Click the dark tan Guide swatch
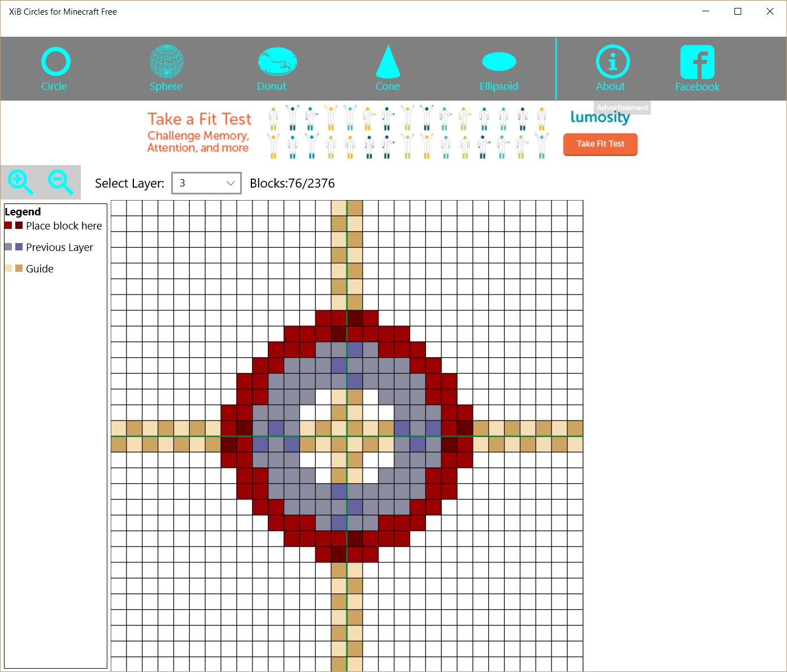The height and width of the screenshot is (672, 787). (19, 268)
